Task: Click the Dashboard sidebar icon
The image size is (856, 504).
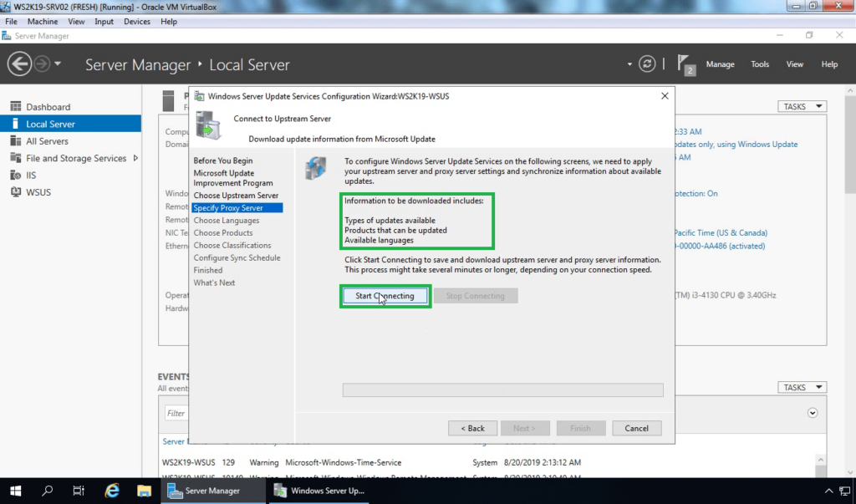Action: coord(15,106)
